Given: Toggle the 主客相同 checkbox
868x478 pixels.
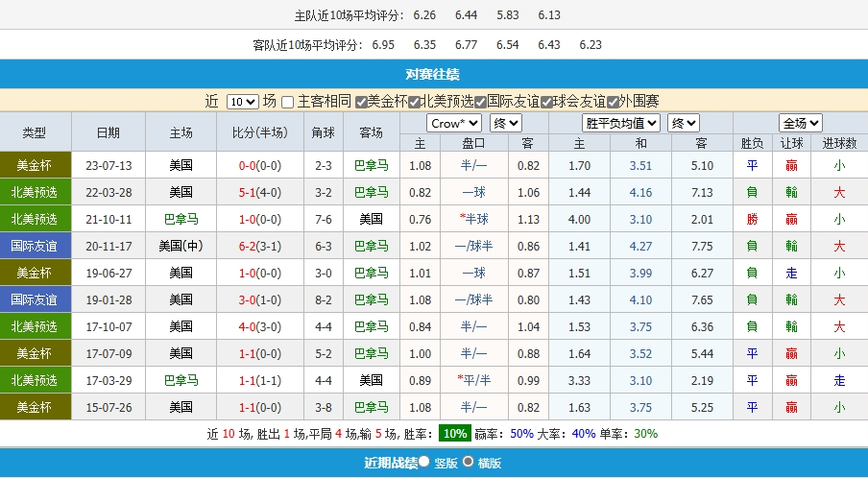Looking at the screenshot, I should click(x=288, y=102).
